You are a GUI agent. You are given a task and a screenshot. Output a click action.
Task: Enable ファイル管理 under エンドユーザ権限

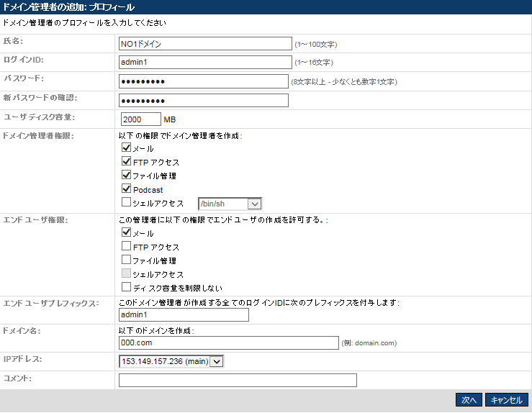tap(126, 260)
